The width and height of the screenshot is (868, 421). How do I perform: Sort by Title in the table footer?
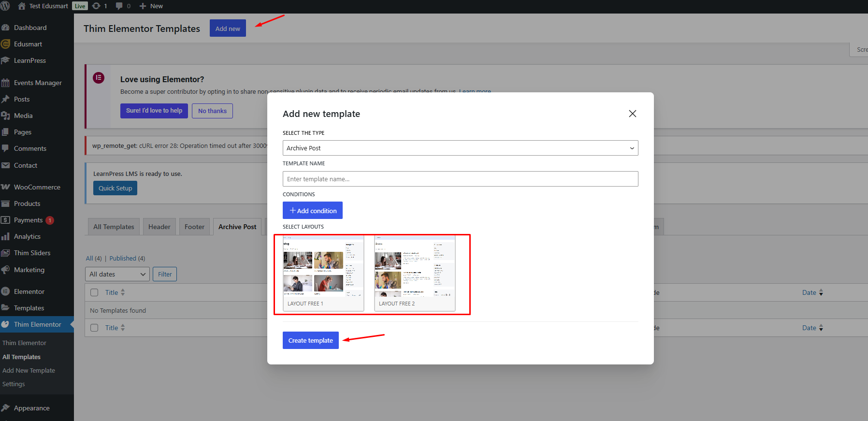[115, 328]
